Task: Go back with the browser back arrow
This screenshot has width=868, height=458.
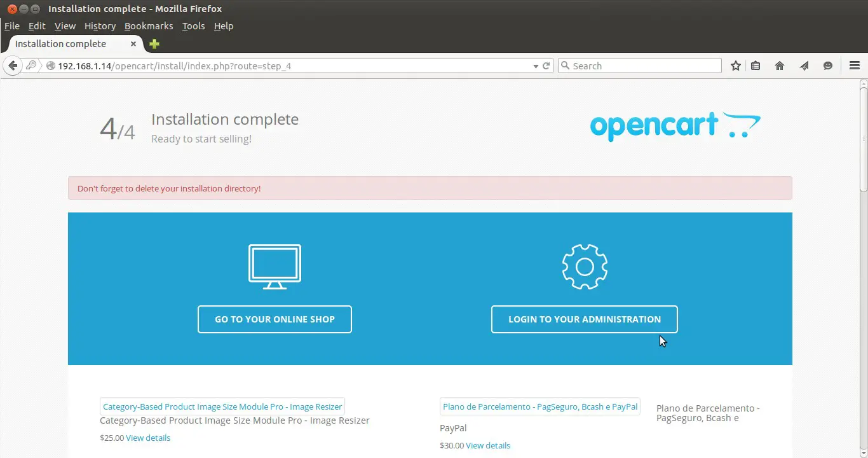Action: point(13,66)
